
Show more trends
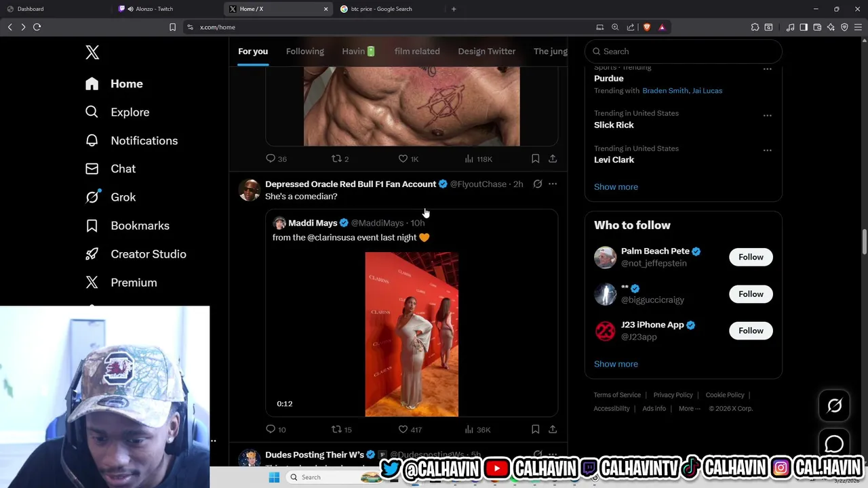(x=616, y=187)
